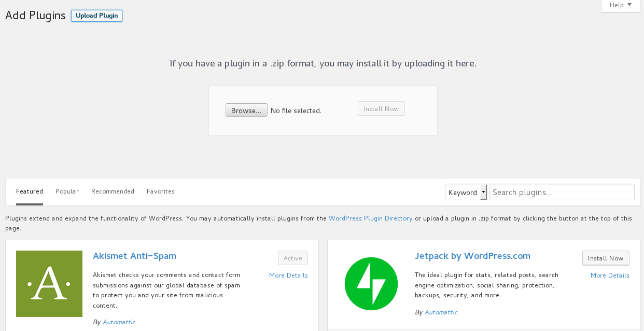Install the Jetpack by WordPress.com plugin

coord(606,258)
